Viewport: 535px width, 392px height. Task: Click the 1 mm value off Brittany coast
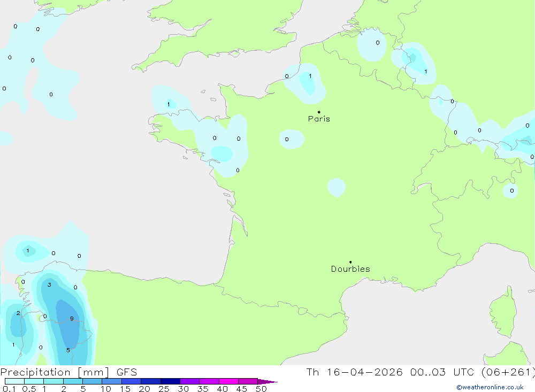169,104
